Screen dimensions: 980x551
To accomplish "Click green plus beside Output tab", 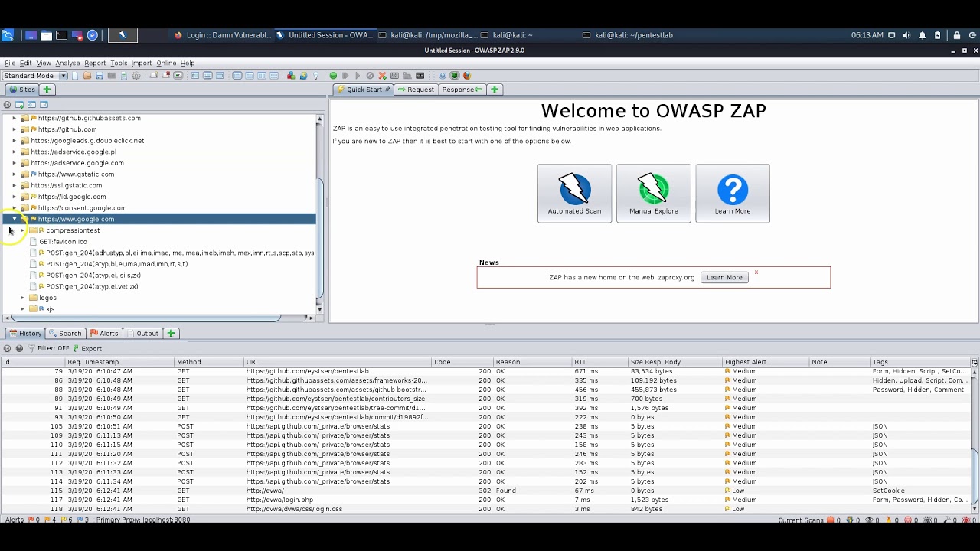I will 171,334.
